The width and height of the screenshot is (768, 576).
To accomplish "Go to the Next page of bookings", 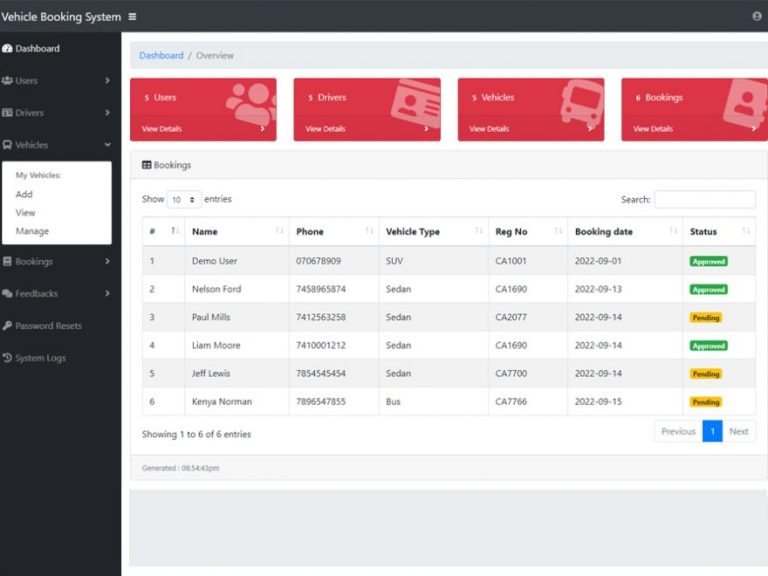I will pos(738,432).
